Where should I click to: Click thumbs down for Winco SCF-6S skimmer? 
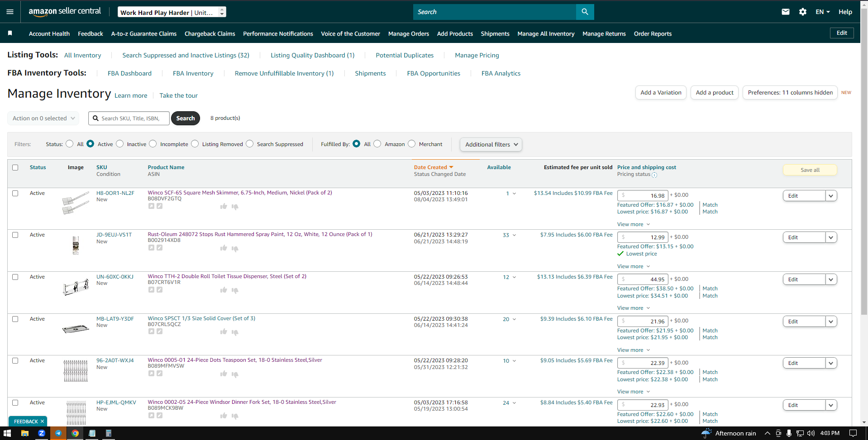pos(235,207)
